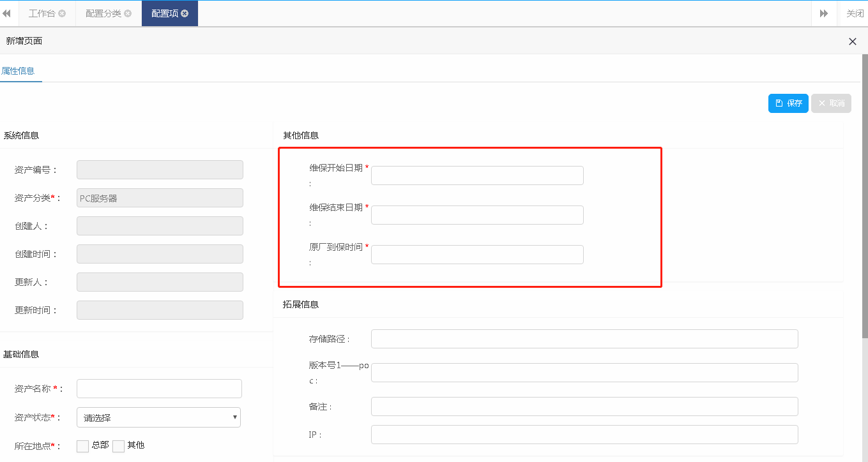The width and height of the screenshot is (868, 462).
Task: Open the 资产状态 dropdown
Action: pyautogui.click(x=158, y=417)
